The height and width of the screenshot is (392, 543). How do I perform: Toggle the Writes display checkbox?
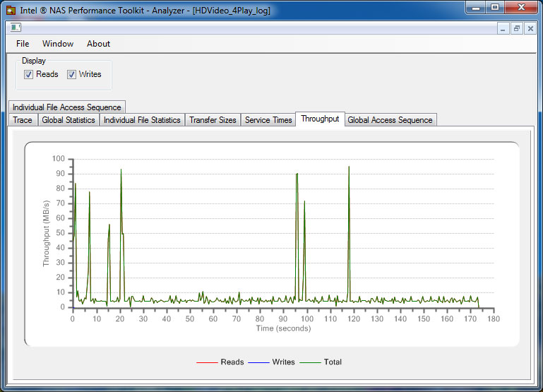pos(71,74)
